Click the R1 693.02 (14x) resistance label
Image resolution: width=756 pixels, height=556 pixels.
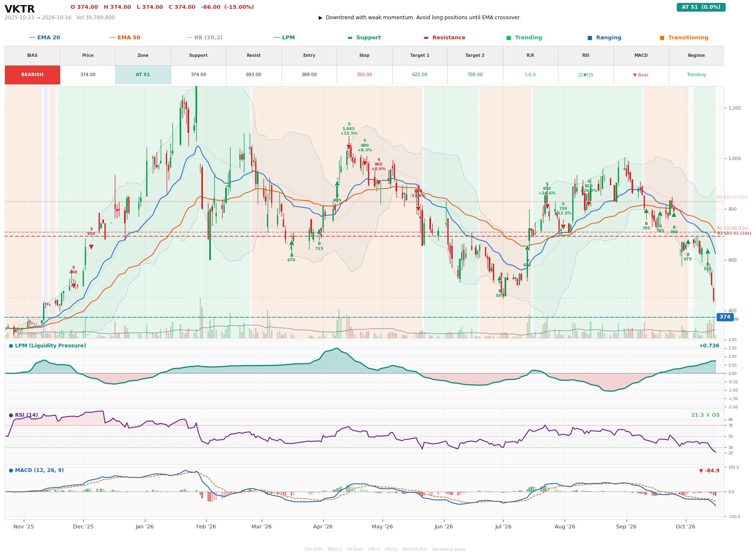[734, 233]
